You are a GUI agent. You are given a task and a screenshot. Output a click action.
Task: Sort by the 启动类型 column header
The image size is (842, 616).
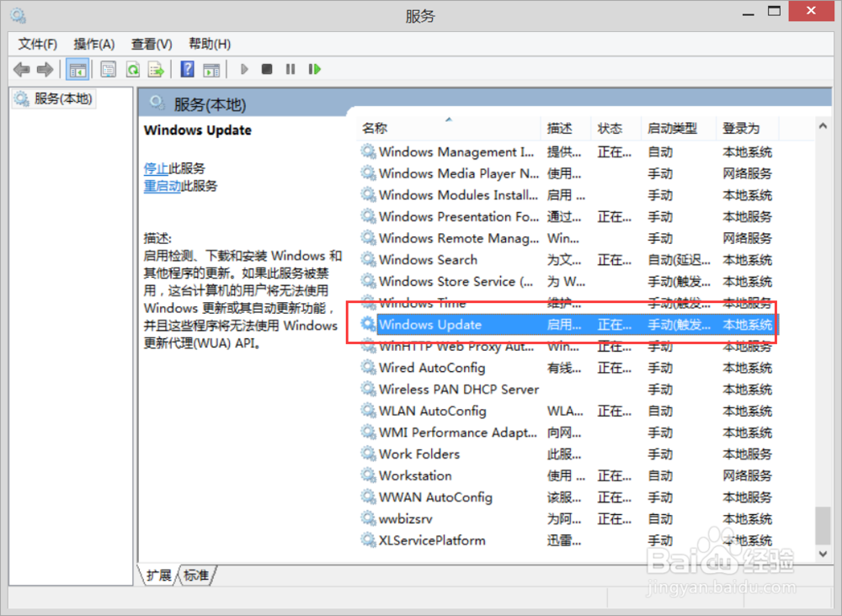[678, 128]
